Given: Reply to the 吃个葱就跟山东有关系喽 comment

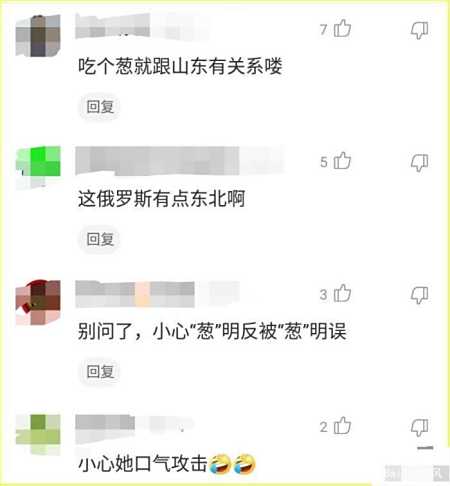Looking at the screenshot, I should click(100, 107).
